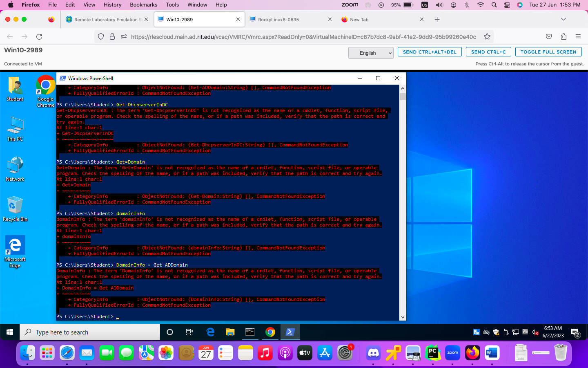588x368 pixels.
Task: Bookmark this page with the star icon
Action: coord(487,37)
